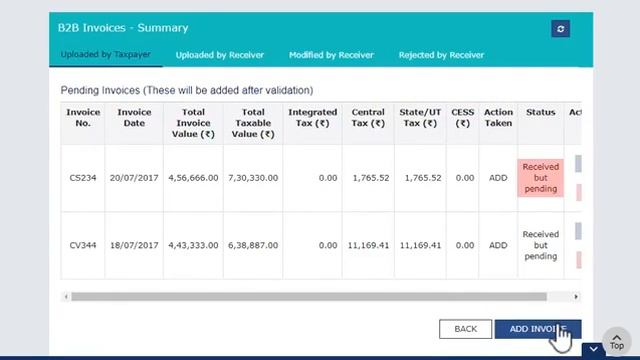Click the B2B Invoices - Summary title

pos(123,28)
